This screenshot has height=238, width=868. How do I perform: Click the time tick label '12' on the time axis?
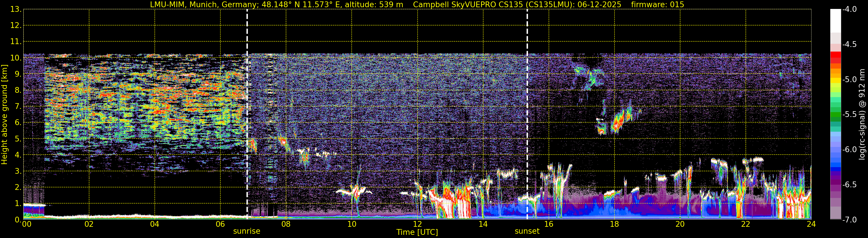417,224
